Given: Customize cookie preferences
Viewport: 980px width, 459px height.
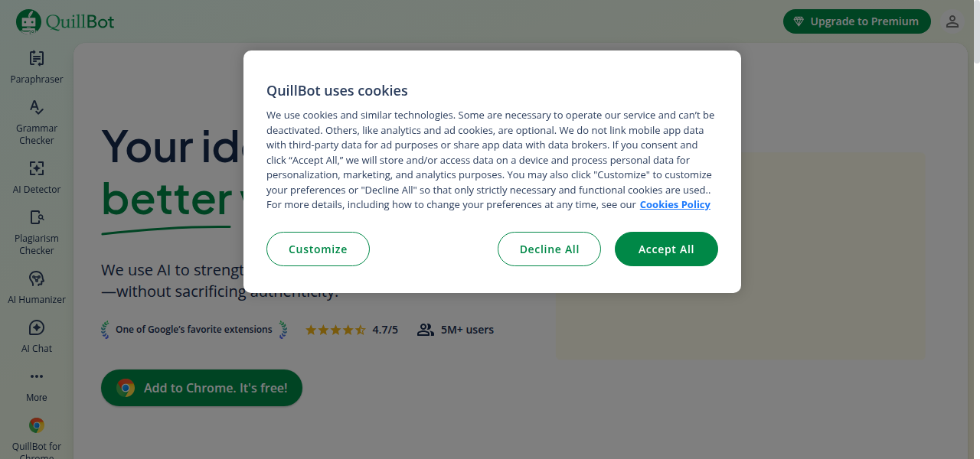Looking at the screenshot, I should pos(318,249).
